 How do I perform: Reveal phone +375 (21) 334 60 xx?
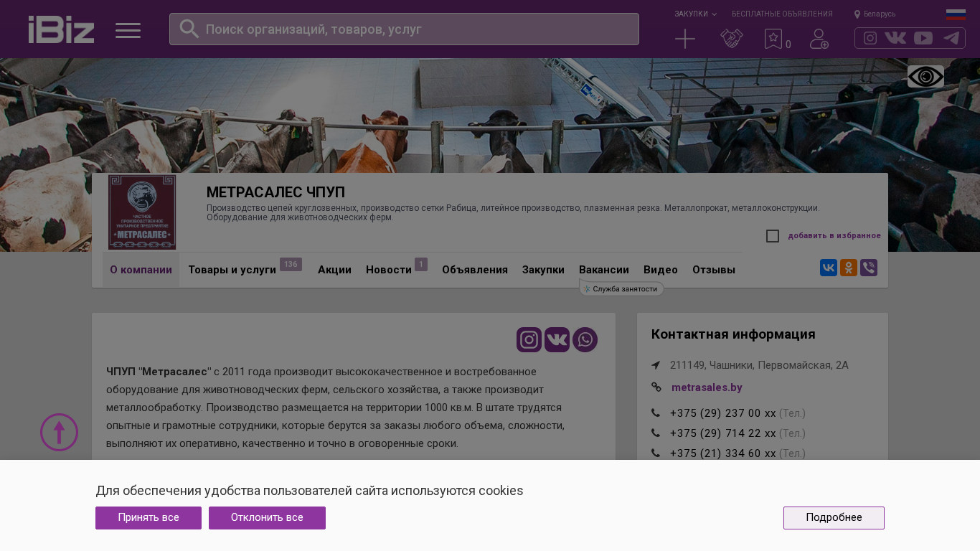click(723, 453)
